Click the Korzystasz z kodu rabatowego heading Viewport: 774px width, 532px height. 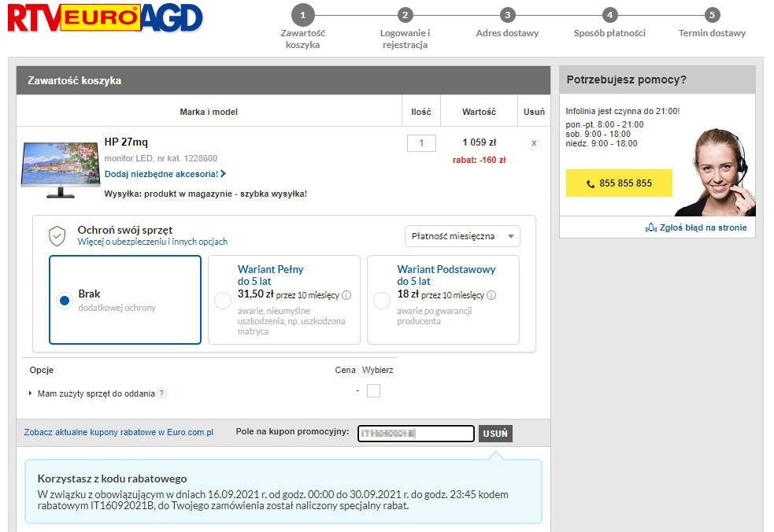(x=112, y=478)
